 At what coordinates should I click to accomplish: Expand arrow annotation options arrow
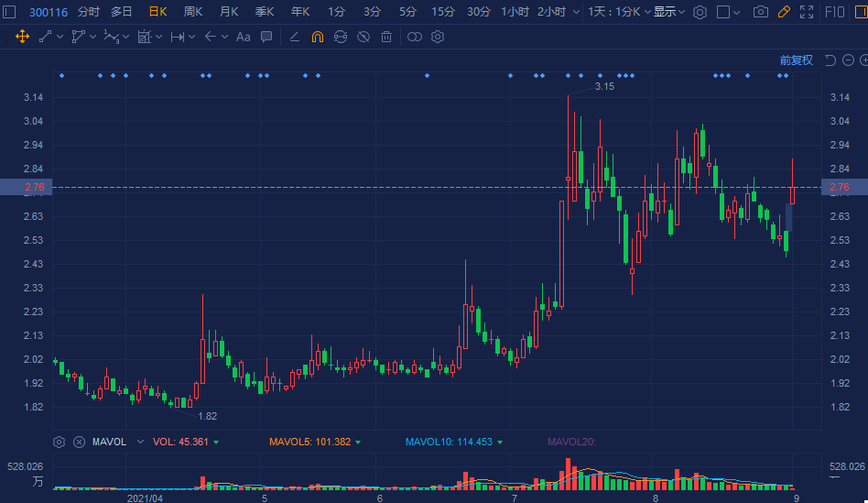pos(224,37)
